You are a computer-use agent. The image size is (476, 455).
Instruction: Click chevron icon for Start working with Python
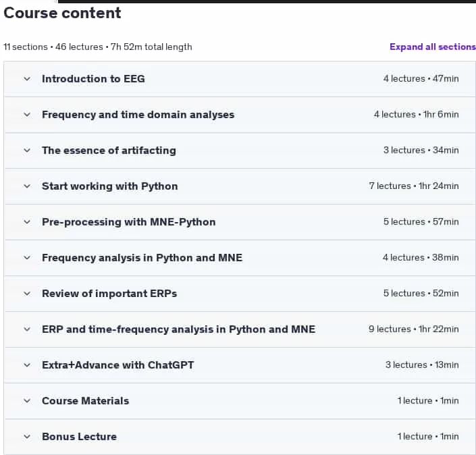(27, 186)
